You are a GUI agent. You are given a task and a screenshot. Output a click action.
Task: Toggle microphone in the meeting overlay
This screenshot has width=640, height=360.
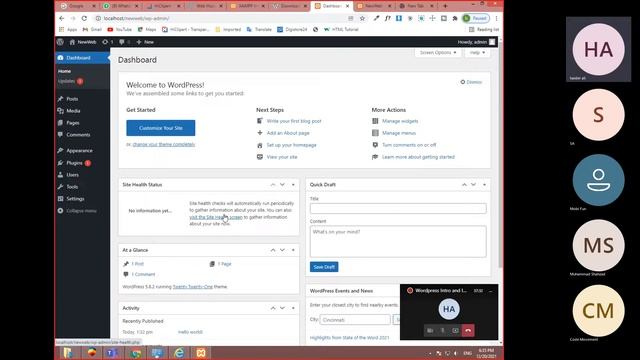pos(443,331)
